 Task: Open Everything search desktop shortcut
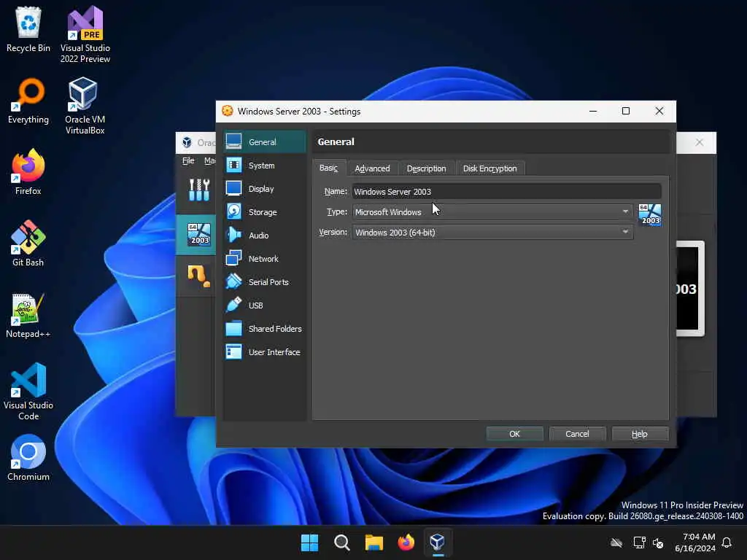pos(28,101)
